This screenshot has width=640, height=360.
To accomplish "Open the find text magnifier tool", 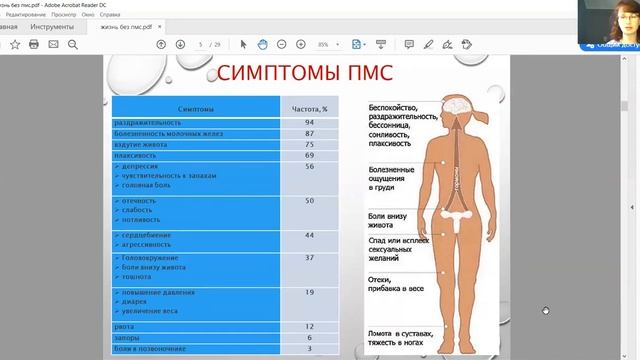I will 73,44.
